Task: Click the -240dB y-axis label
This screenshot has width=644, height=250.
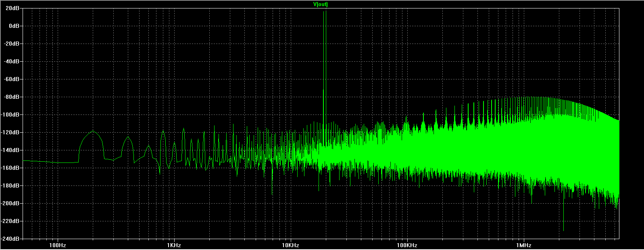Action: coord(11,239)
